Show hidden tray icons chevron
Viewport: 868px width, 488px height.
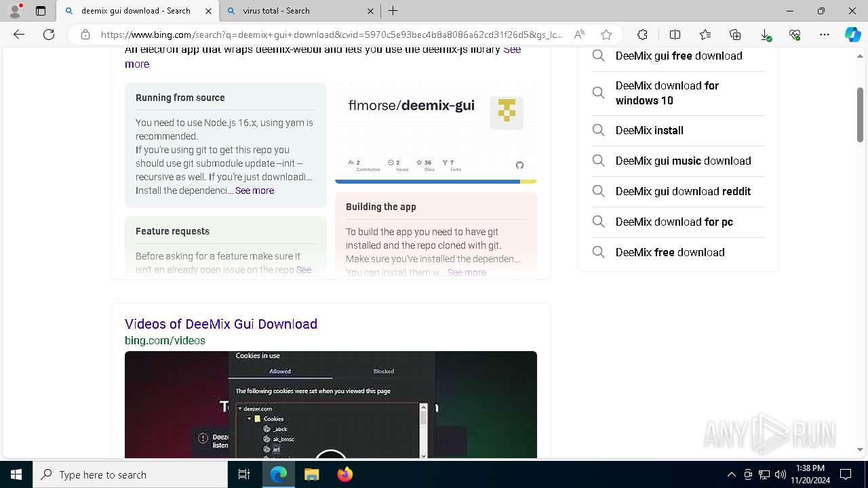[731, 474]
